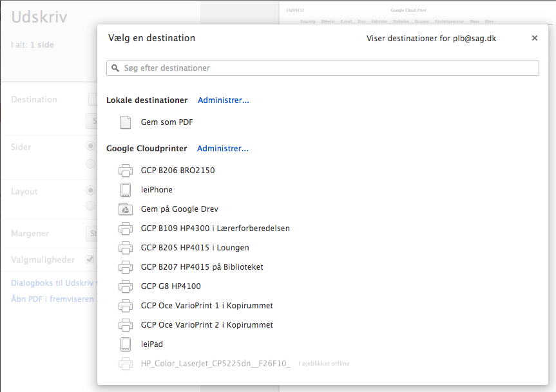The width and height of the screenshot is (556, 392).
Task: Open the Margener dropdown
Action: click(91, 233)
